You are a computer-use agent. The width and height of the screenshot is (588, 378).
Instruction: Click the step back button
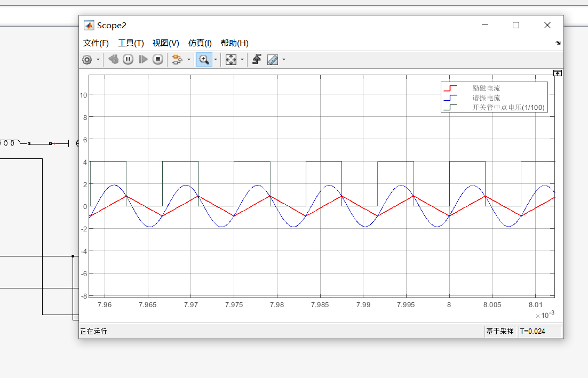click(113, 60)
